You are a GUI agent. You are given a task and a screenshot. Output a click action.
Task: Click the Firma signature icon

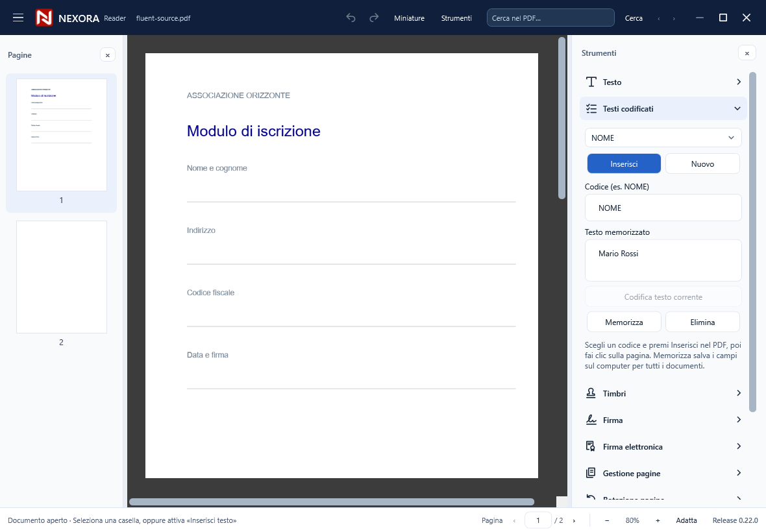click(591, 420)
